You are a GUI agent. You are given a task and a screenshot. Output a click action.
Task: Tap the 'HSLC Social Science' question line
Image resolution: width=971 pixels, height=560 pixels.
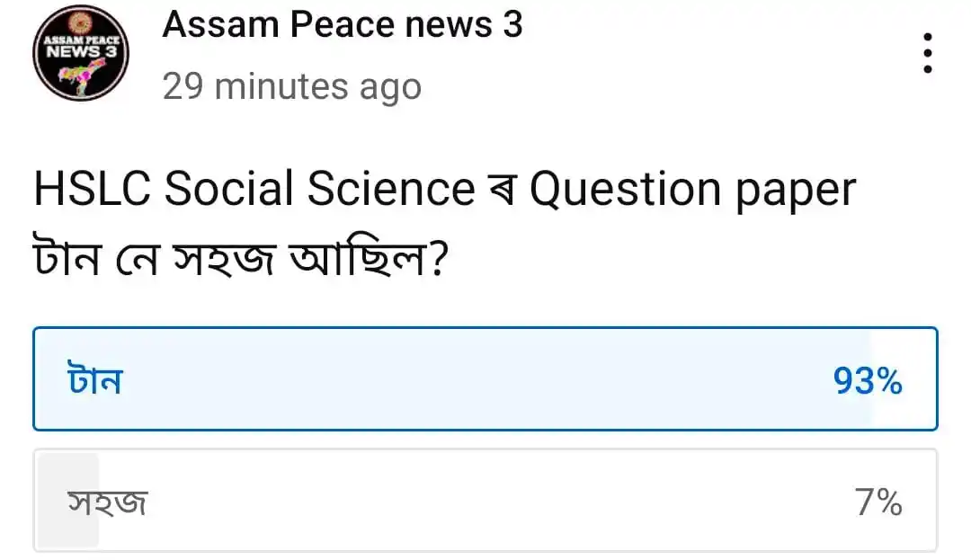click(x=445, y=190)
